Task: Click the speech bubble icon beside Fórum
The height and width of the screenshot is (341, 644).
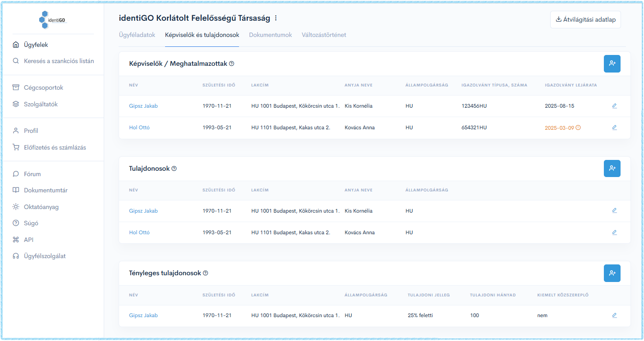Action: click(x=16, y=174)
